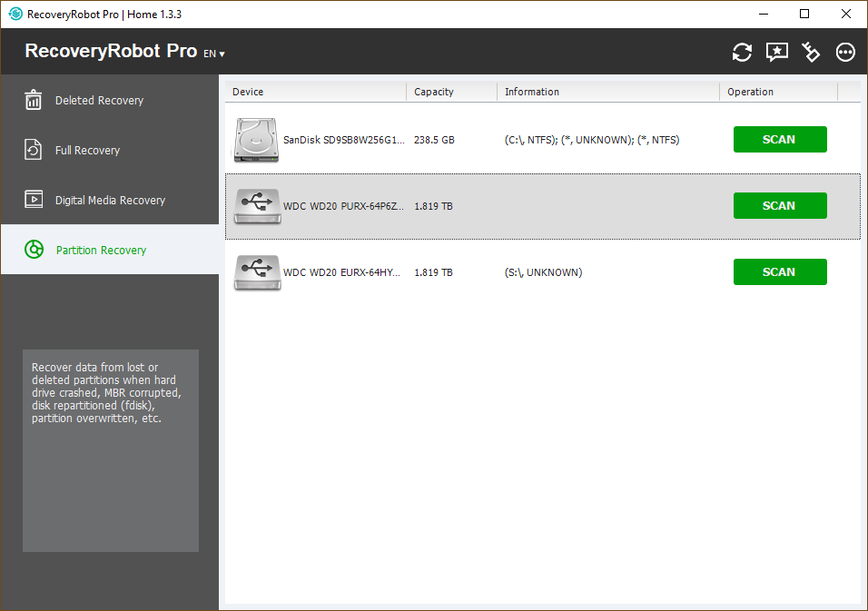Click the SanDisk hard disk drive icon

(x=256, y=140)
